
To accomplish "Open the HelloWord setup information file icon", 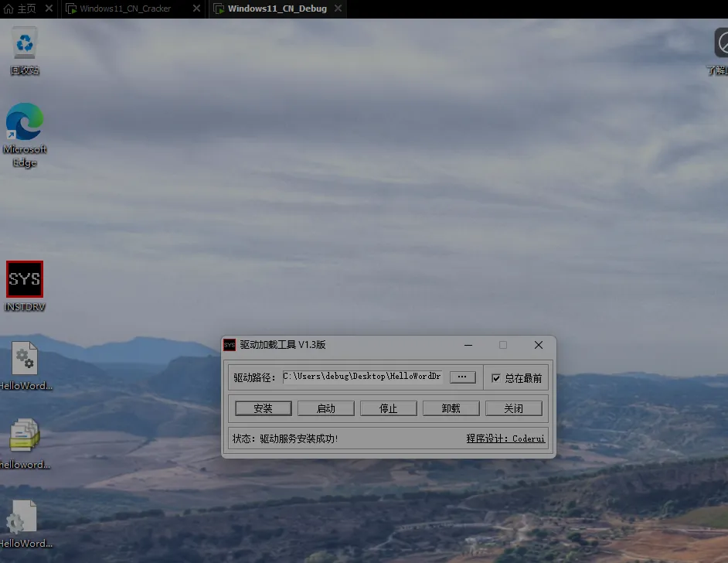I will pos(24,358).
